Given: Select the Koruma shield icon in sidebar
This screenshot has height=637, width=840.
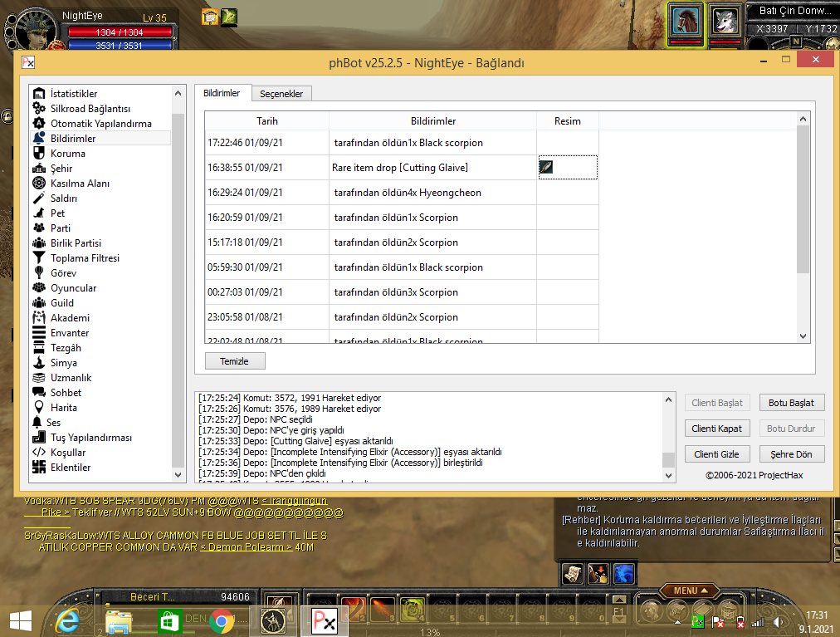Looking at the screenshot, I should pos(39,154).
